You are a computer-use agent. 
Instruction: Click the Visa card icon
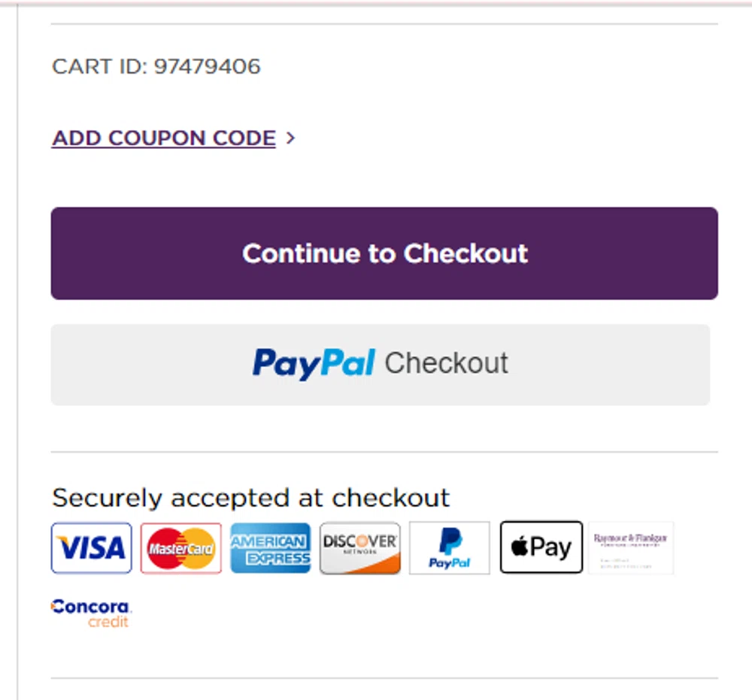91,548
